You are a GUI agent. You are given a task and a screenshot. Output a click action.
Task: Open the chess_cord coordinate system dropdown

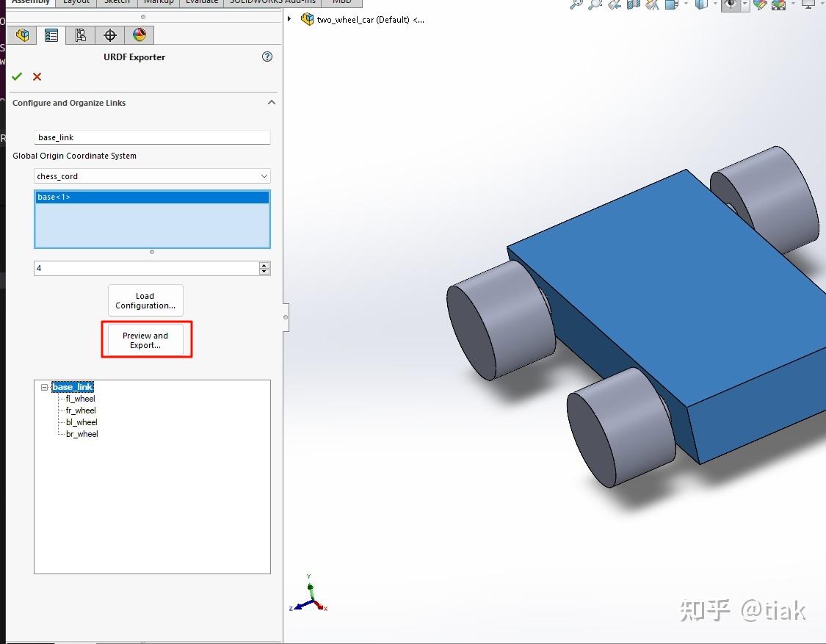(264, 176)
